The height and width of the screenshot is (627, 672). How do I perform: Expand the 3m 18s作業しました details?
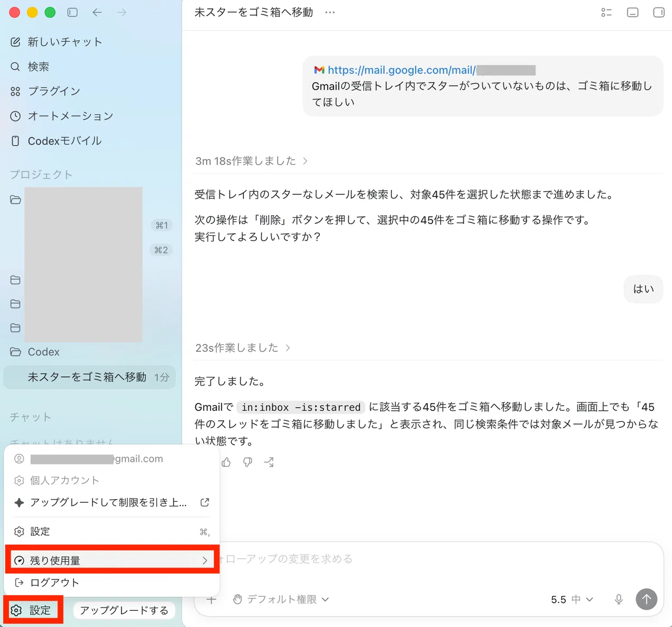[251, 161]
